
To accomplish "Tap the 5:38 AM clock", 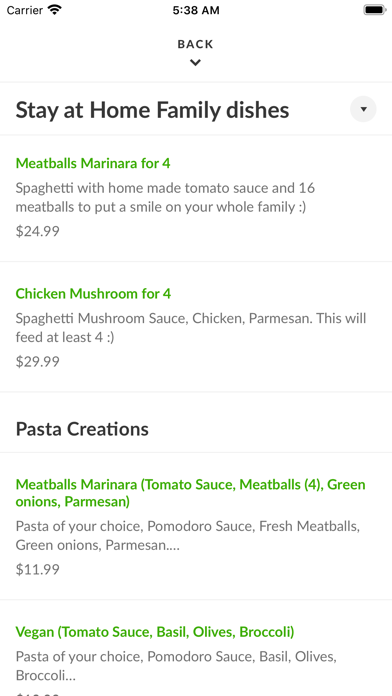I will pos(196,10).
